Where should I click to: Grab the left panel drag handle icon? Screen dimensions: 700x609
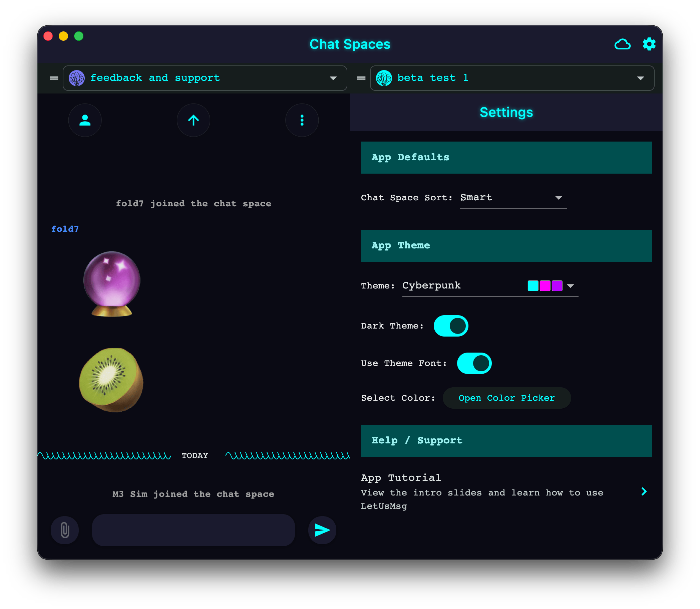pos(54,78)
